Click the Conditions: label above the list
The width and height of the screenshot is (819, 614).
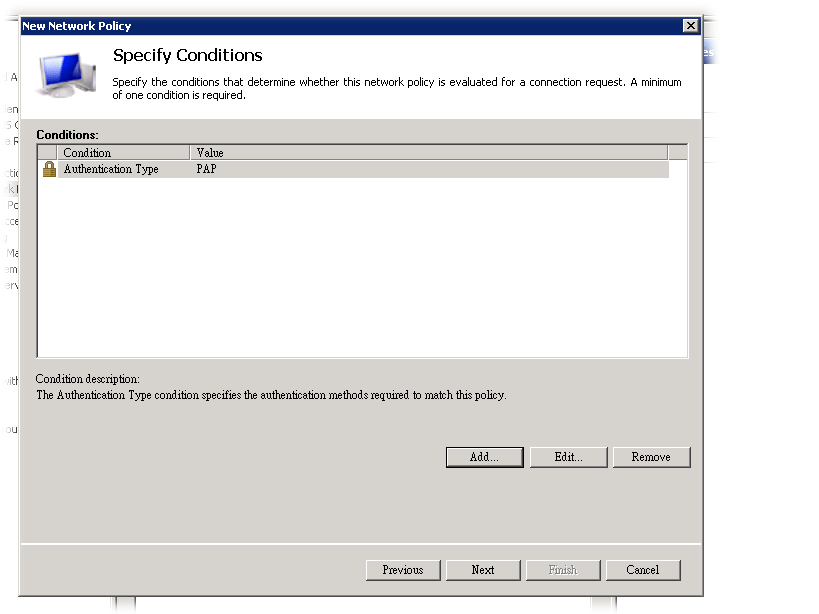(67, 134)
